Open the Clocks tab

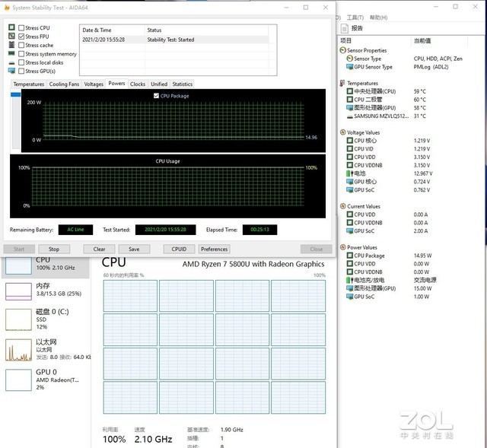point(138,84)
